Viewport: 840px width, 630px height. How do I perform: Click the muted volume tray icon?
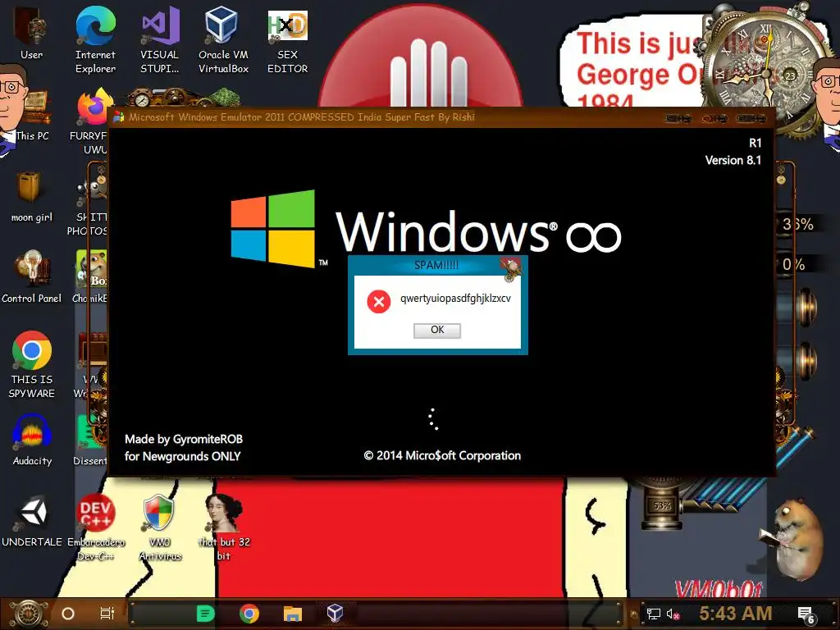click(x=673, y=614)
